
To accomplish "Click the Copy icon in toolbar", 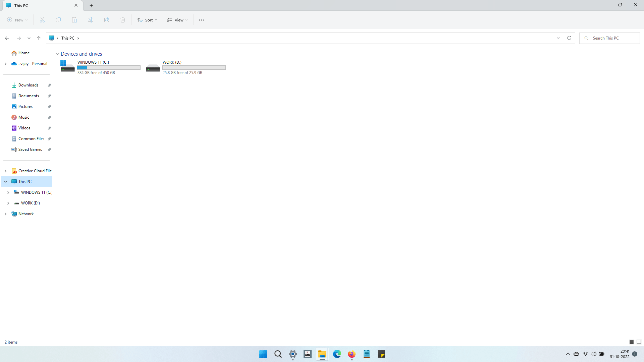I will pos(58,20).
